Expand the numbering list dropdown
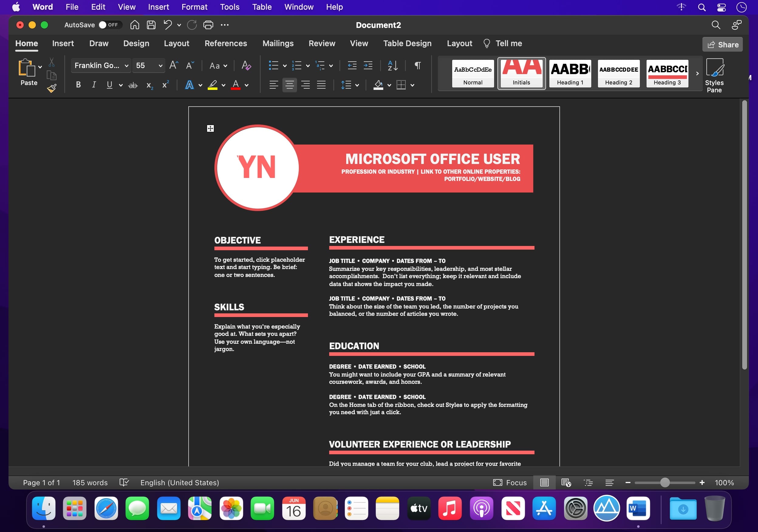This screenshot has width=758, height=532. 308,66
